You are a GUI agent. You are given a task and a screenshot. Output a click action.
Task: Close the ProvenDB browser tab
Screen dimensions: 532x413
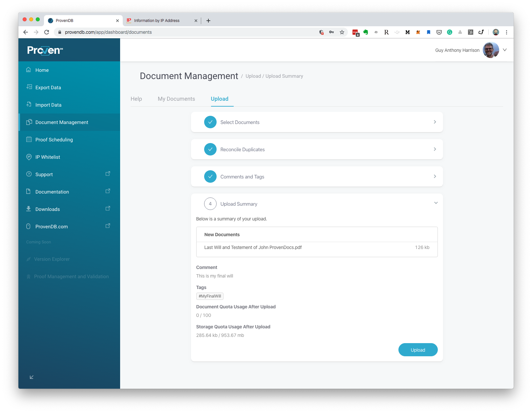click(x=117, y=21)
